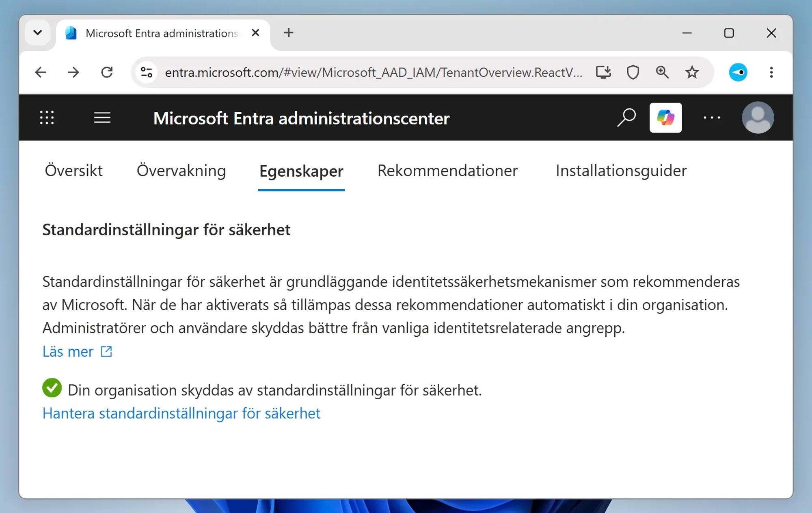Select the Egenskaper tab
812x513 pixels.
301,171
